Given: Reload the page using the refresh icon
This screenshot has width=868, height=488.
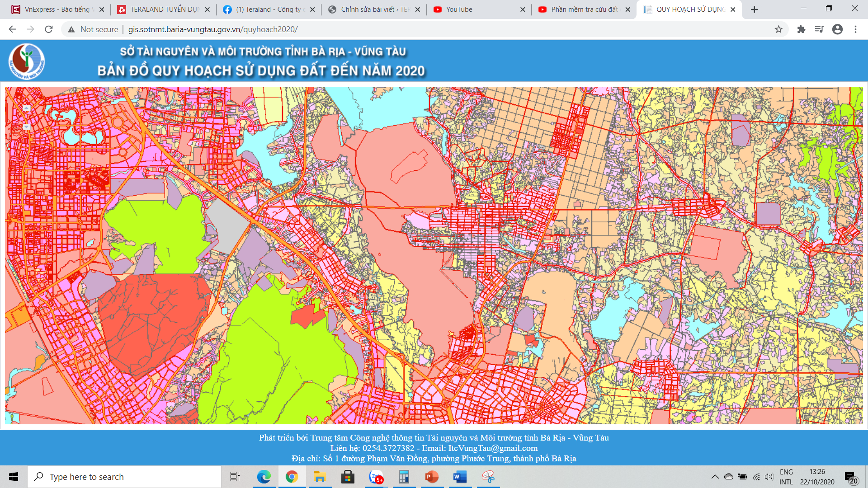Looking at the screenshot, I should (x=49, y=29).
